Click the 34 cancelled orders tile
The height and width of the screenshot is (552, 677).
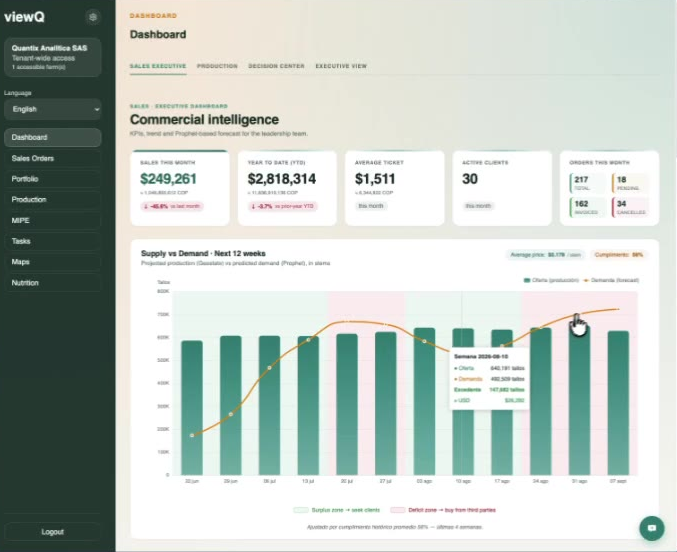point(630,207)
